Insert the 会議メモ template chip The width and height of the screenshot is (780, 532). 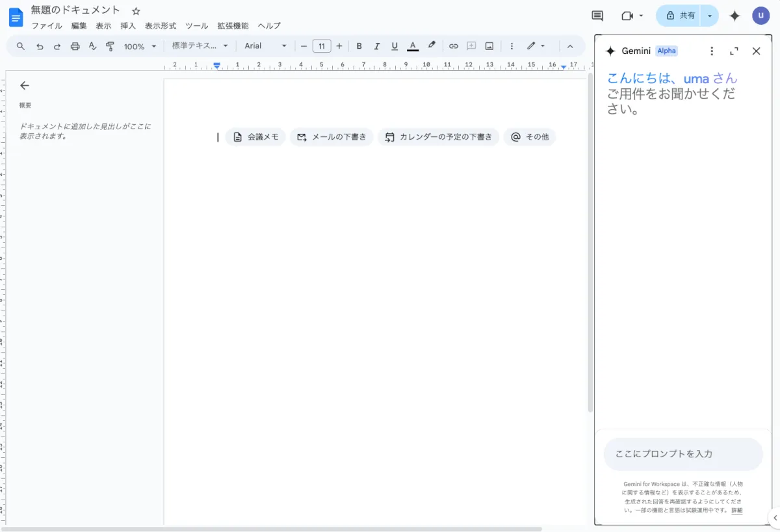coord(255,137)
